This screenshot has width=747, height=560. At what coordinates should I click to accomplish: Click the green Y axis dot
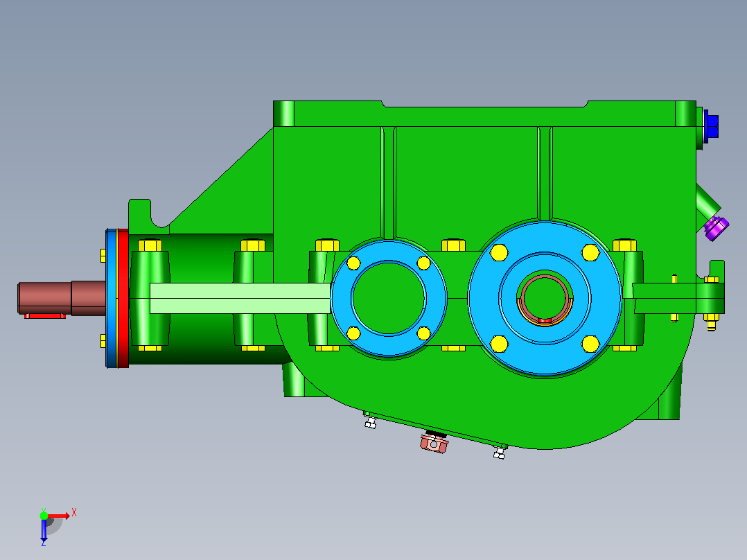pos(44,516)
